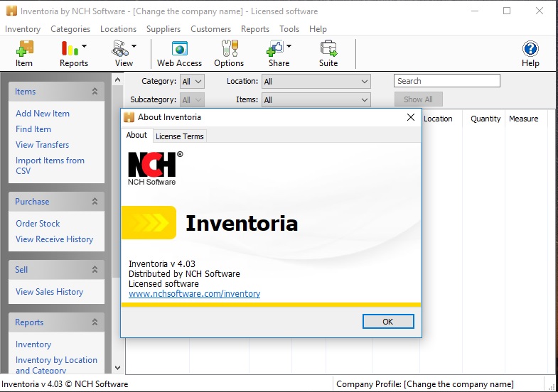Viewport: 558px width, 392px height.
Task: Open the Options tools icon
Action: point(230,49)
